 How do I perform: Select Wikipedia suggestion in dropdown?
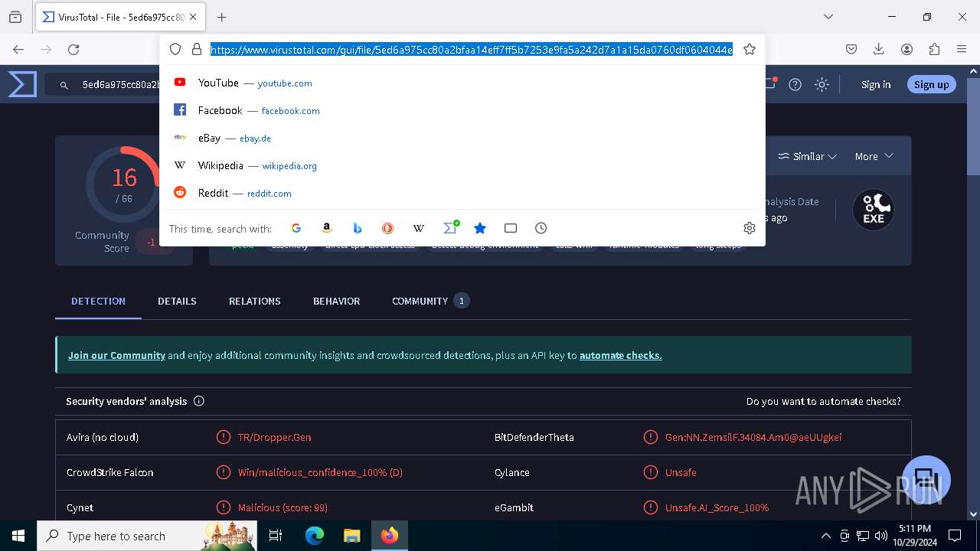pyautogui.click(x=462, y=165)
